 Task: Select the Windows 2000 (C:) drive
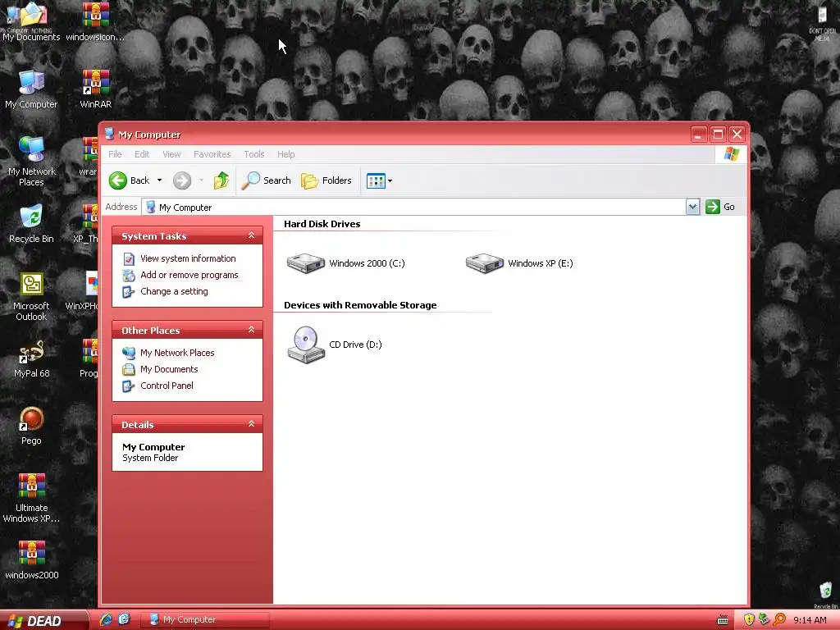click(x=345, y=263)
